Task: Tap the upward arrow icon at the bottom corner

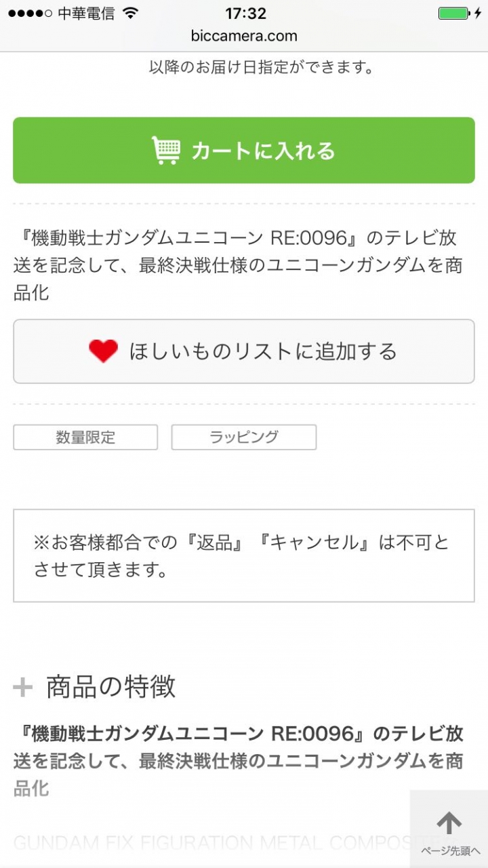Action: 449,823
